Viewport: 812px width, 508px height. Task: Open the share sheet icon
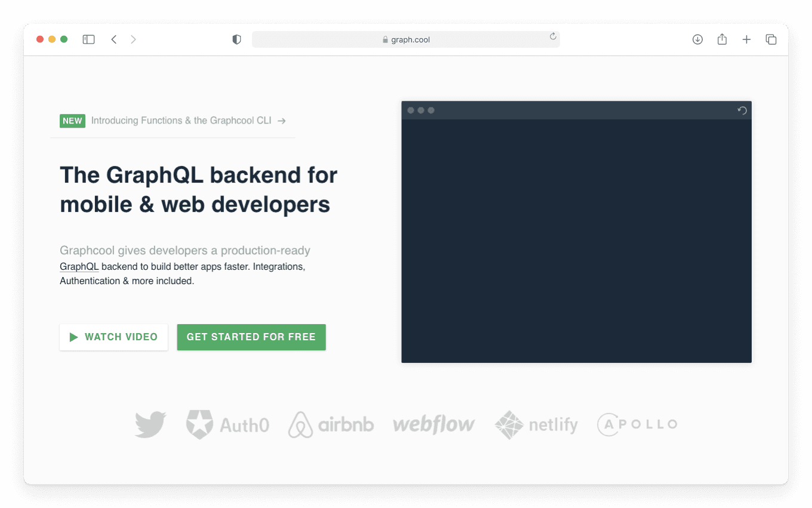[722, 39]
